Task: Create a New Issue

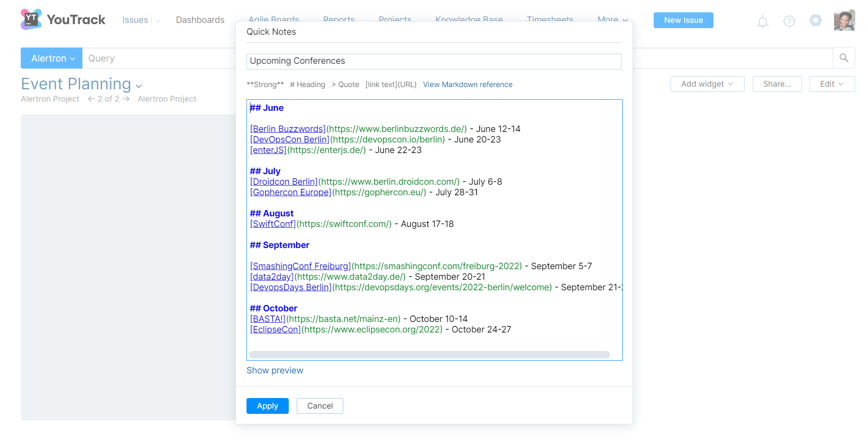Action: pyautogui.click(x=683, y=20)
